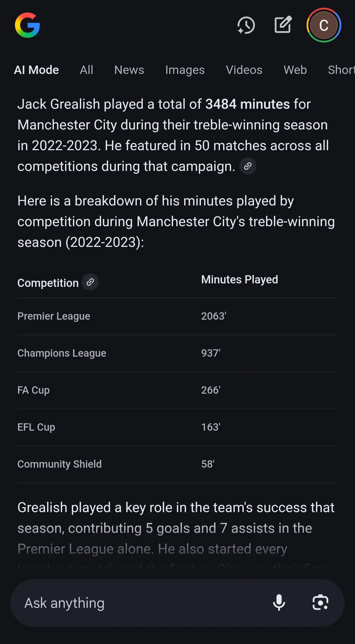Switch to the News tab
This screenshot has width=355, height=644.
coord(129,70)
